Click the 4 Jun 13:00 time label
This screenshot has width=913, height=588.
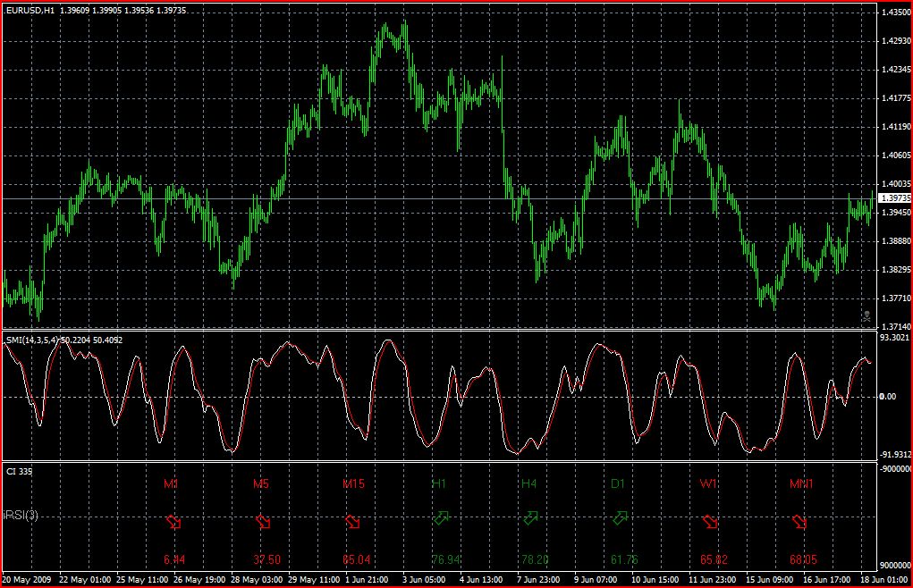[481, 579]
